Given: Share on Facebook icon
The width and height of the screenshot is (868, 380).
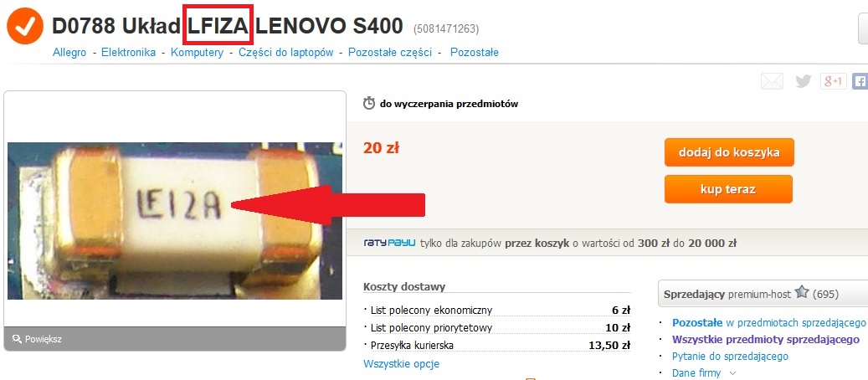Looking at the screenshot, I should (x=860, y=81).
